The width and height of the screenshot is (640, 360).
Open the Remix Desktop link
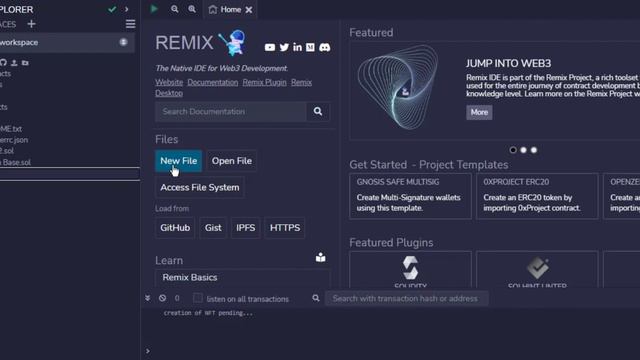(x=169, y=93)
